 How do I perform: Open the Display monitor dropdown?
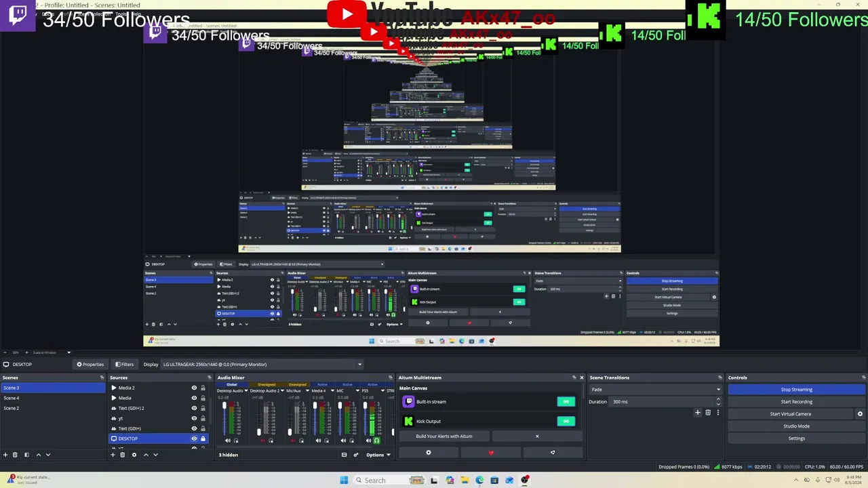tap(262, 365)
